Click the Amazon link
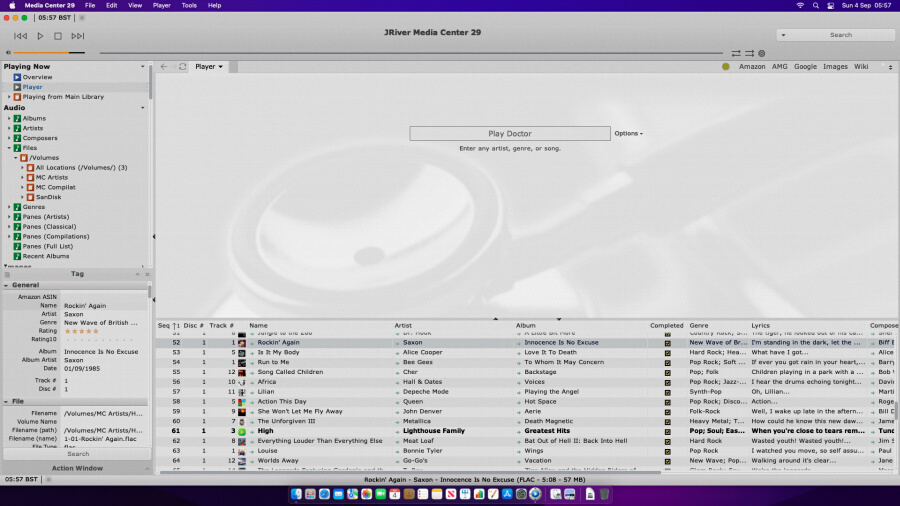 [752, 67]
